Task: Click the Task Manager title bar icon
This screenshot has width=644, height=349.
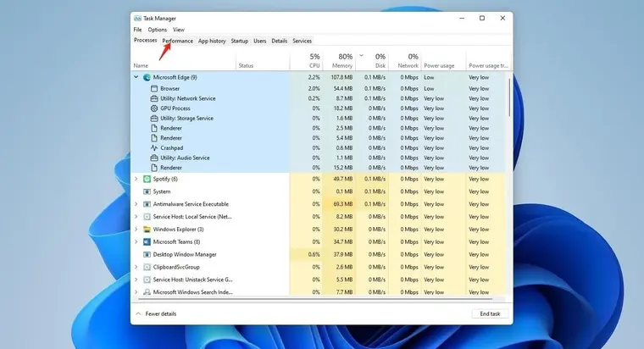Action: 137,18
